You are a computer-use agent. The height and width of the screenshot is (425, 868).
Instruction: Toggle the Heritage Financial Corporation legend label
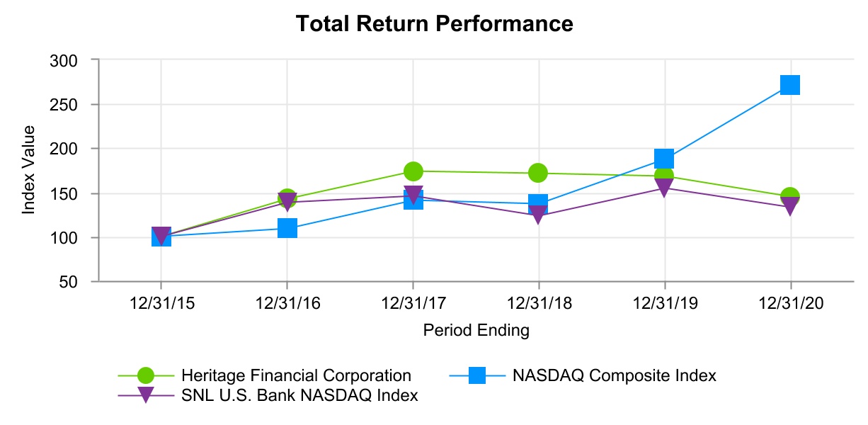[x=296, y=375]
